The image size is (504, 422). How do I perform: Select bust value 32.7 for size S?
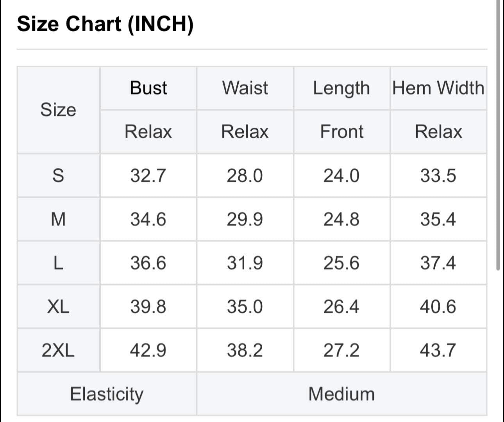(148, 175)
